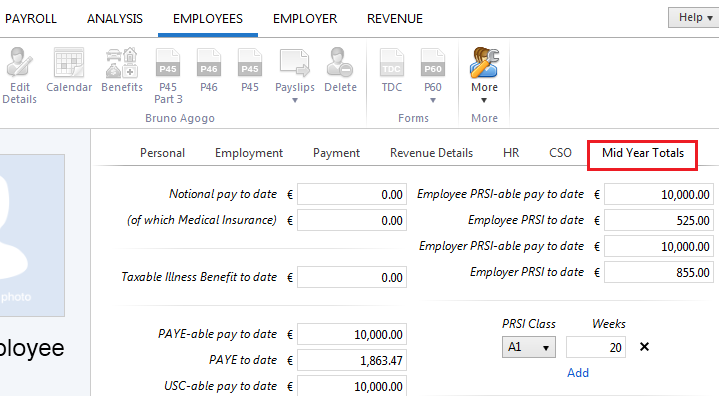Image resolution: width=719 pixels, height=396 pixels.
Task: Open the Personal tab
Action: pos(162,153)
